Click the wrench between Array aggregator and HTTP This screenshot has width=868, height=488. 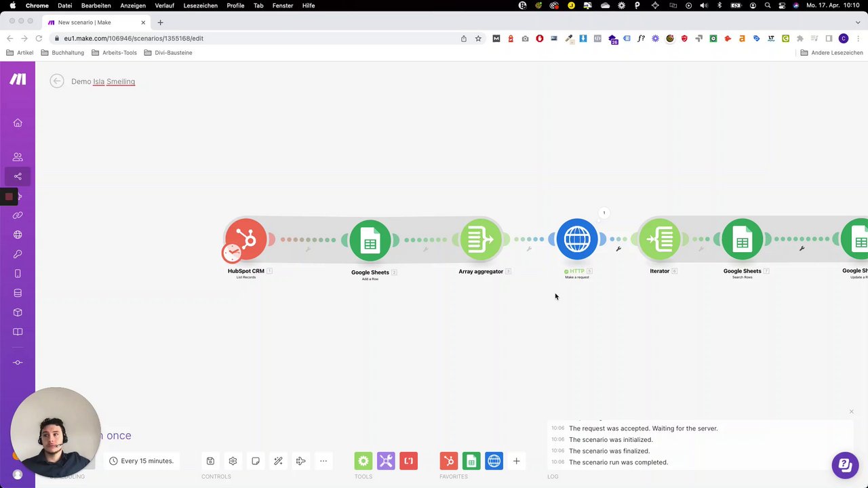pyautogui.click(x=529, y=249)
